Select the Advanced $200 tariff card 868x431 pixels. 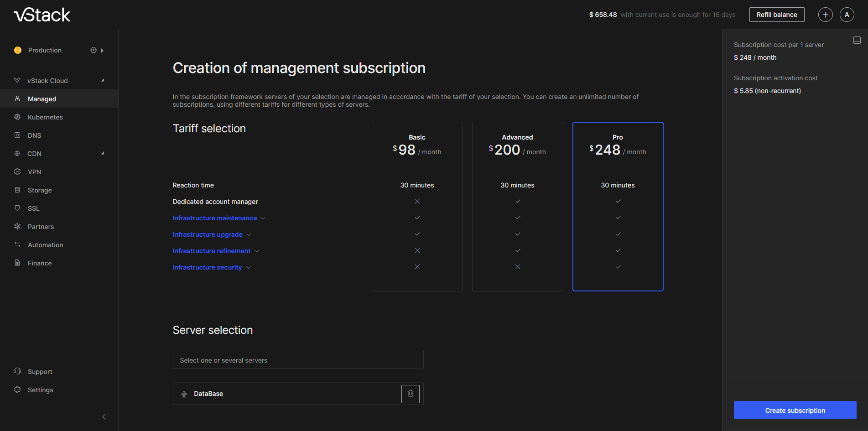click(x=518, y=206)
